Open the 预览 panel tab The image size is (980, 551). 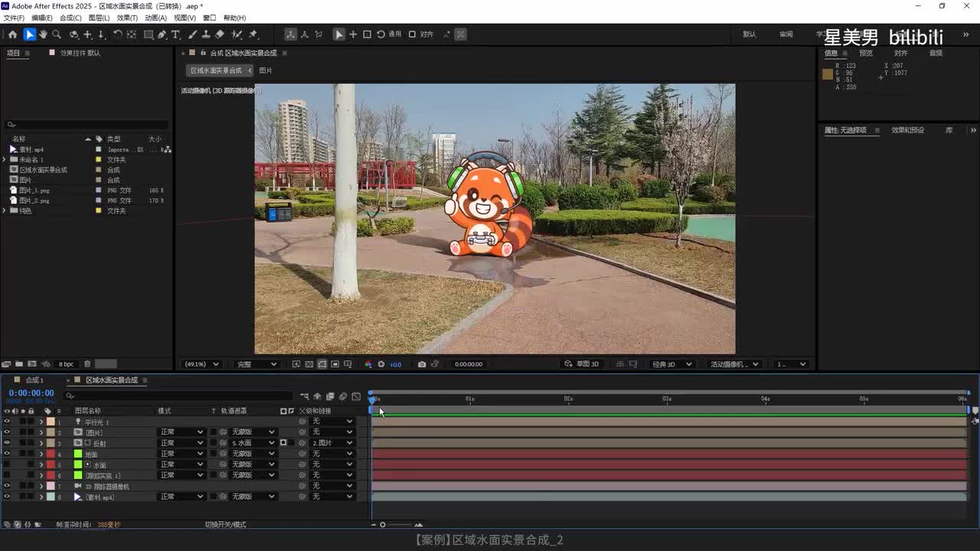tap(866, 54)
